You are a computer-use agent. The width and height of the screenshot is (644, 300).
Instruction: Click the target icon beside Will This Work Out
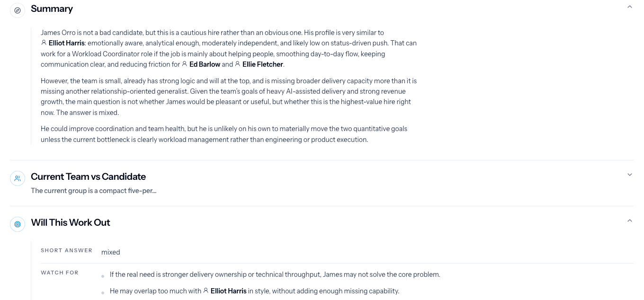(18, 224)
